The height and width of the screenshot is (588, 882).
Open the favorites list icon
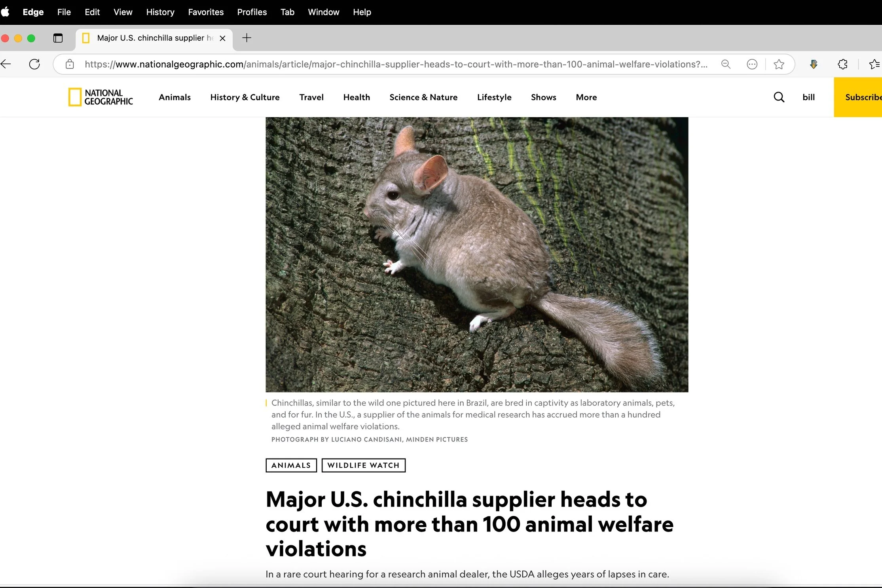coord(874,64)
